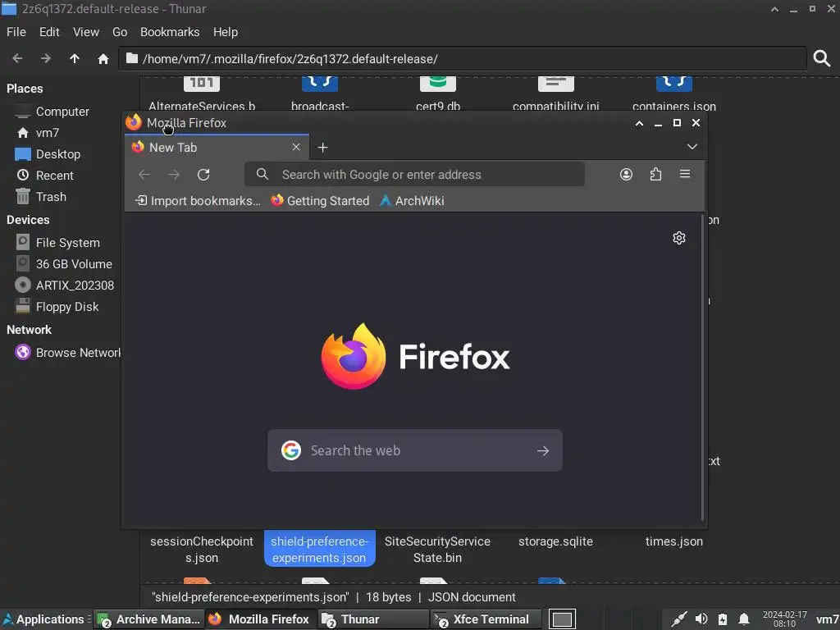Open Firefox hamburger application menu

(x=685, y=174)
